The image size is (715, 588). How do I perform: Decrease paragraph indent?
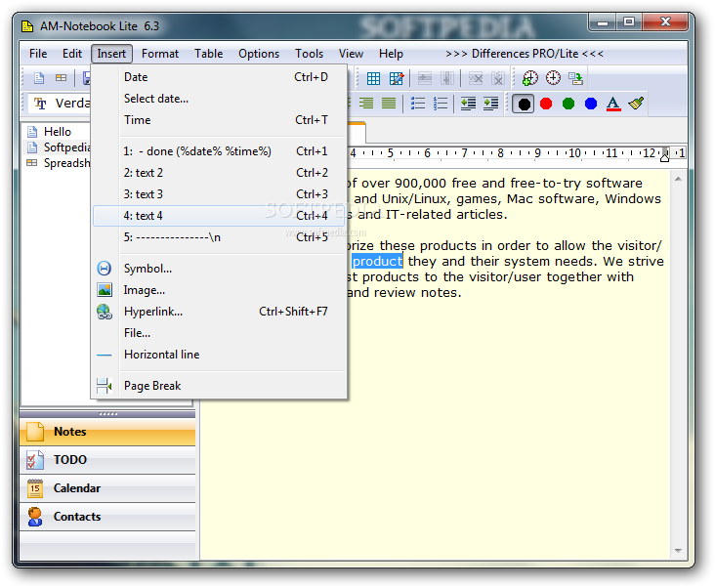click(468, 104)
